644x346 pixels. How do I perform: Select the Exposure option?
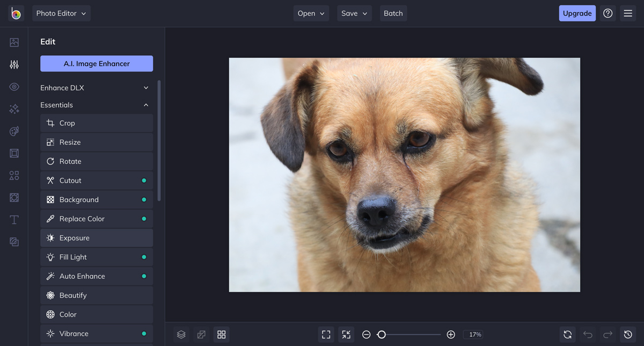point(97,238)
